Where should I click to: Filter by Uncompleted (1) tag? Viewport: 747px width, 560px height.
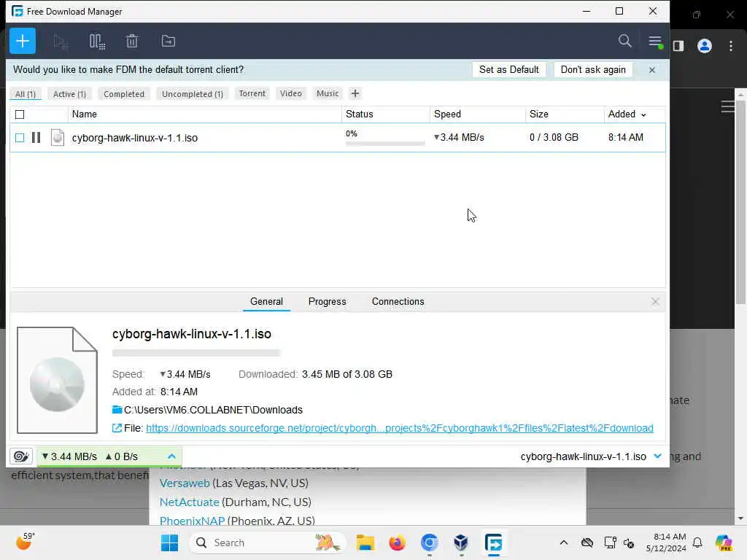(x=193, y=94)
